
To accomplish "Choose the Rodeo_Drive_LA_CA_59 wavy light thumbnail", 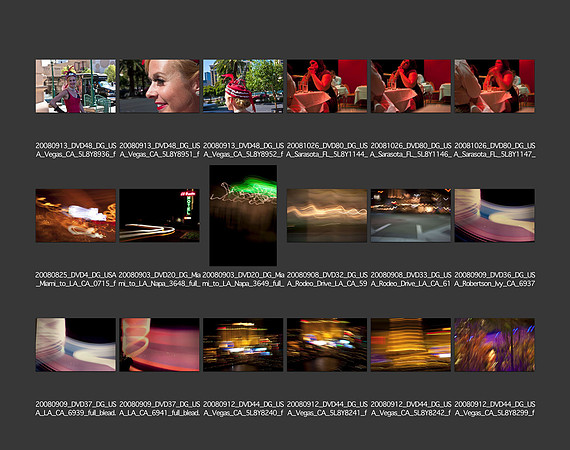I will tap(327, 216).
